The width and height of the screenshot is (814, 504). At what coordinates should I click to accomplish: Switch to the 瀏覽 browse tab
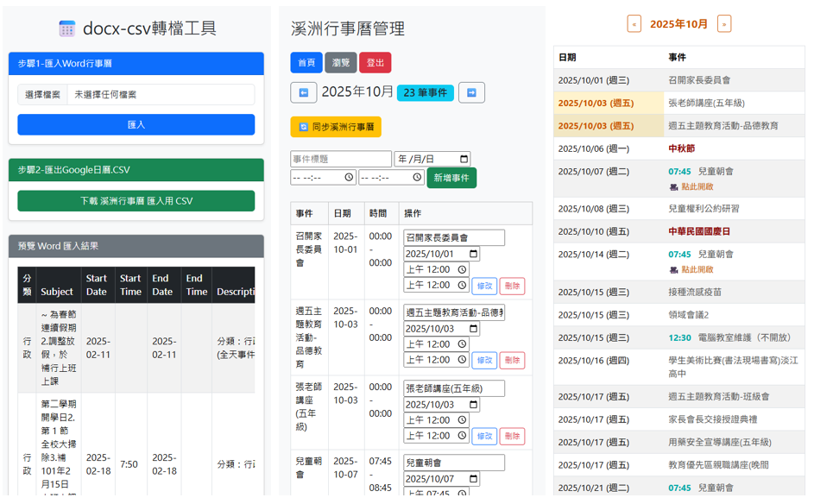(341, 63)
